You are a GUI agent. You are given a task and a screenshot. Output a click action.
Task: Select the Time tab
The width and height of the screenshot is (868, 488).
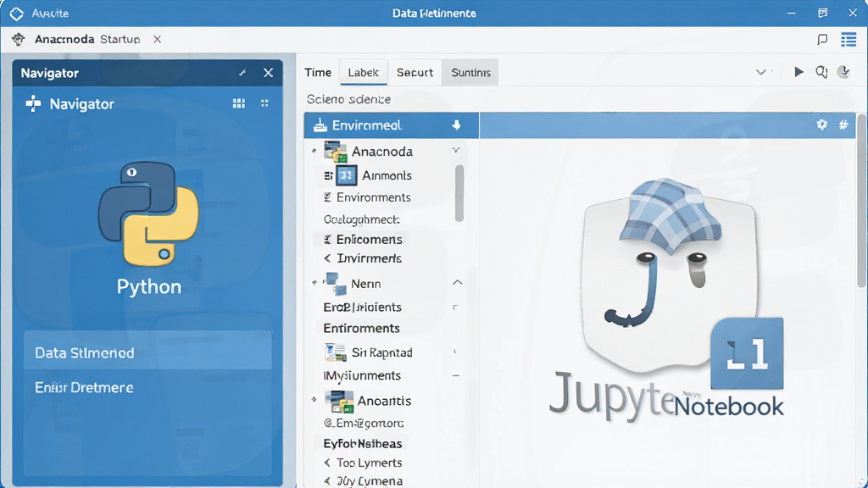click(318, 73)
